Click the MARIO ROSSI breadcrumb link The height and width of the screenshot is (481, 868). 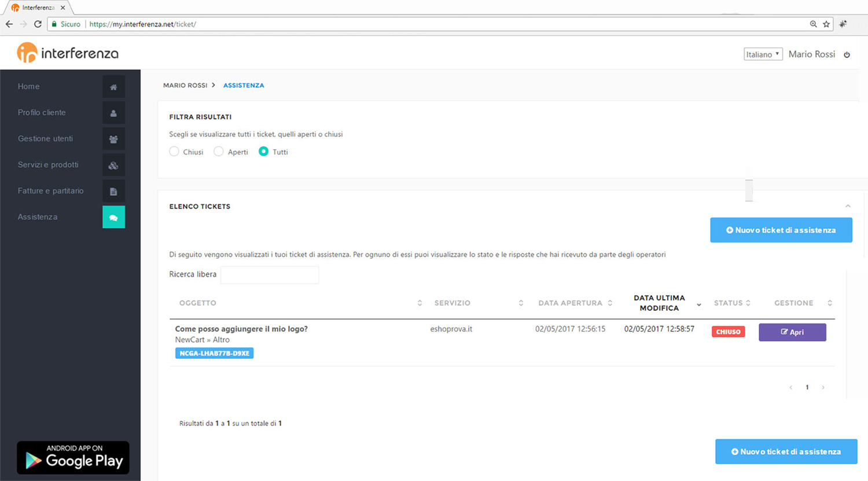pyautogui.click(x=185, y=85)
